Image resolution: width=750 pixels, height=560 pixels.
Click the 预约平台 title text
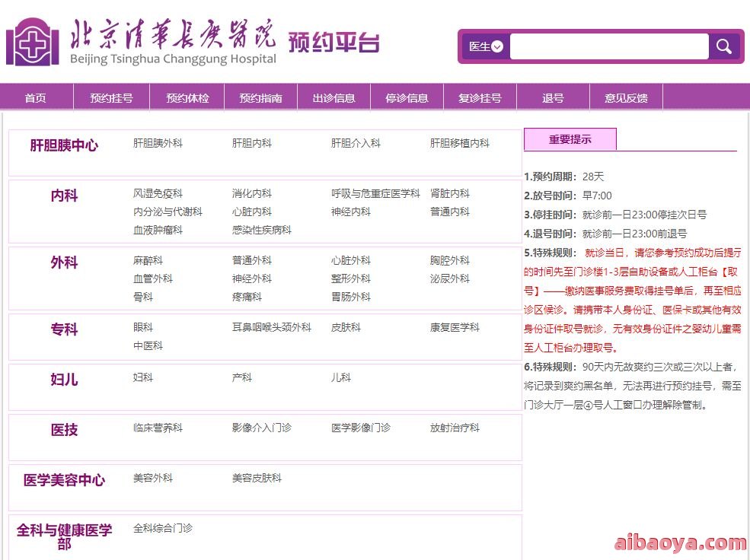334,43
